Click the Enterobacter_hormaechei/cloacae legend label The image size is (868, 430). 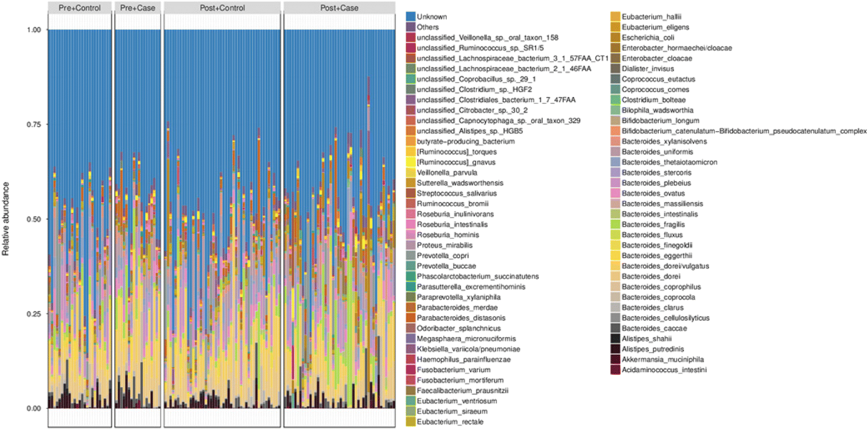(677, 48)
